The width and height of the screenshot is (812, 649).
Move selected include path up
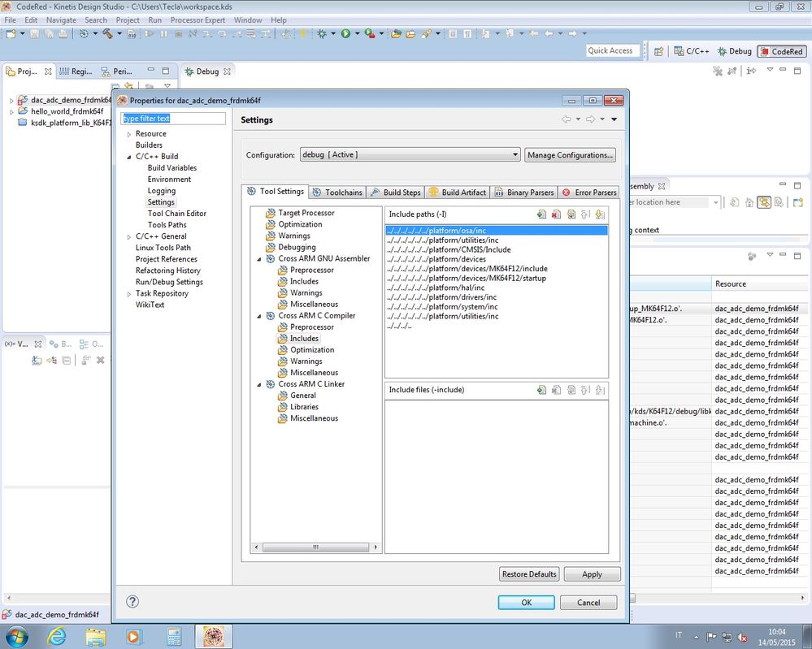[586, 214]
